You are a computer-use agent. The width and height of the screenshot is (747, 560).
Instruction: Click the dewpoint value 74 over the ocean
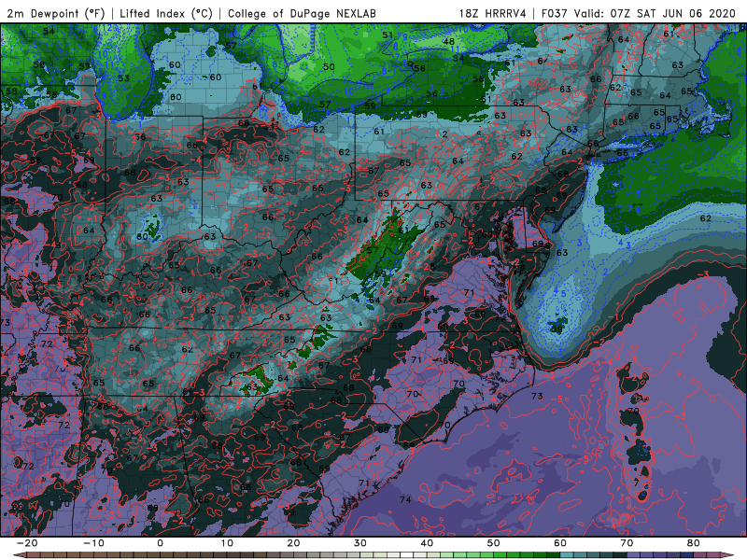[405, 499]
